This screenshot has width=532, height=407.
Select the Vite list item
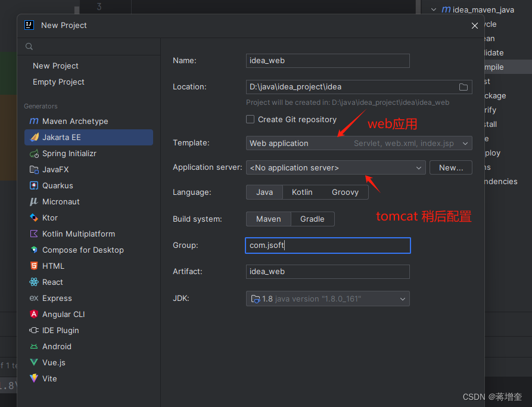click(89, 378)
